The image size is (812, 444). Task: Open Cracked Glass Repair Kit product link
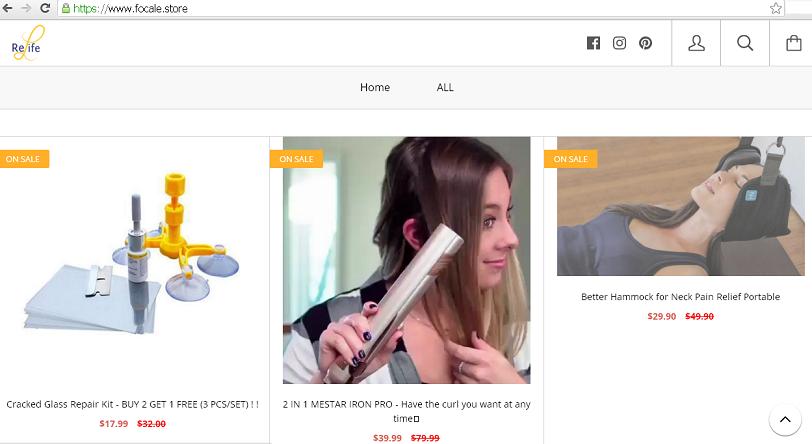coord(132,404)
